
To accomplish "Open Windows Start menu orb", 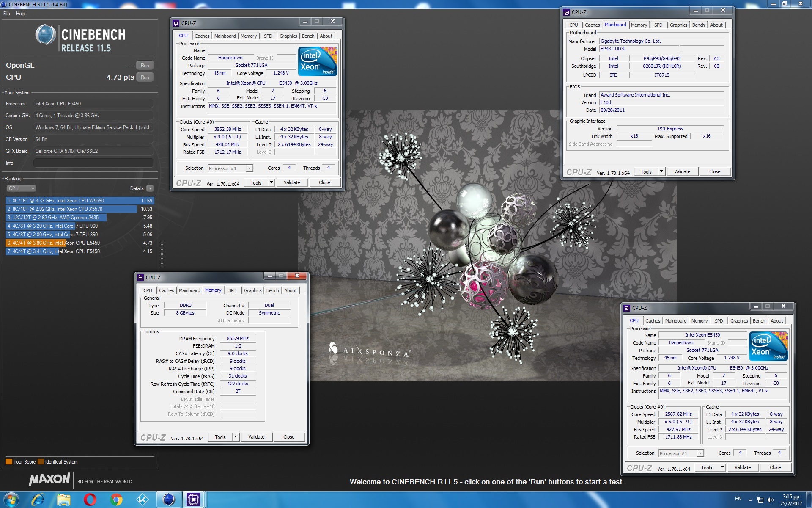I will [x=11, y=500].
